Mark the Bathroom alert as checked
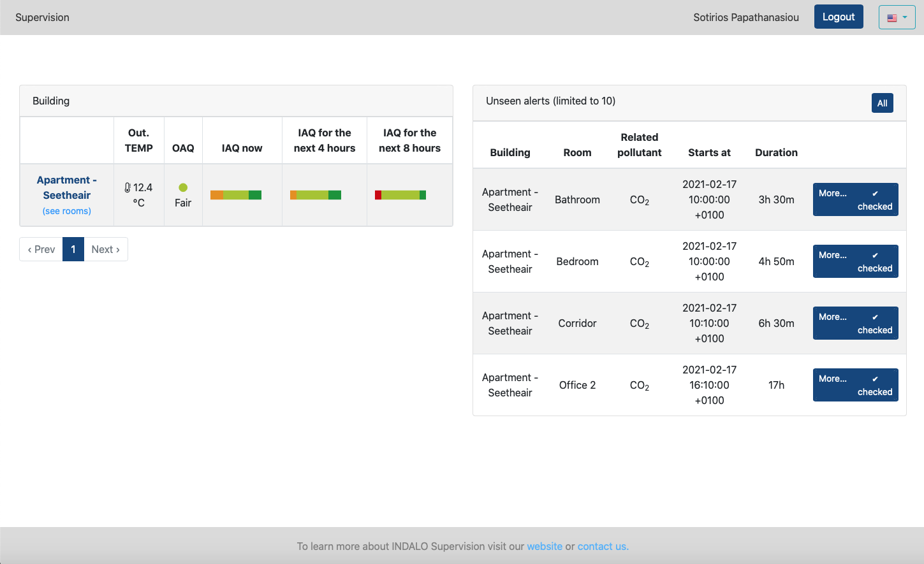The width and height of the screenshot is (924, 564). click(x=874, y=200)
